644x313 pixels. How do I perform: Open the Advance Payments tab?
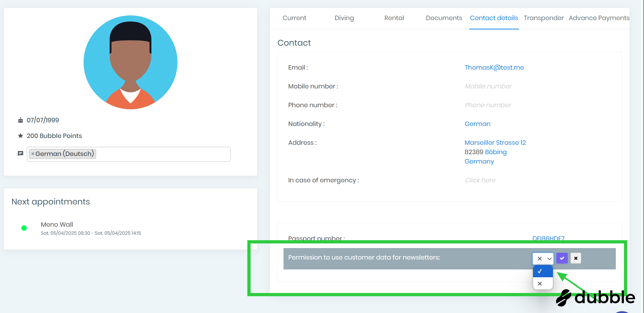599,18
